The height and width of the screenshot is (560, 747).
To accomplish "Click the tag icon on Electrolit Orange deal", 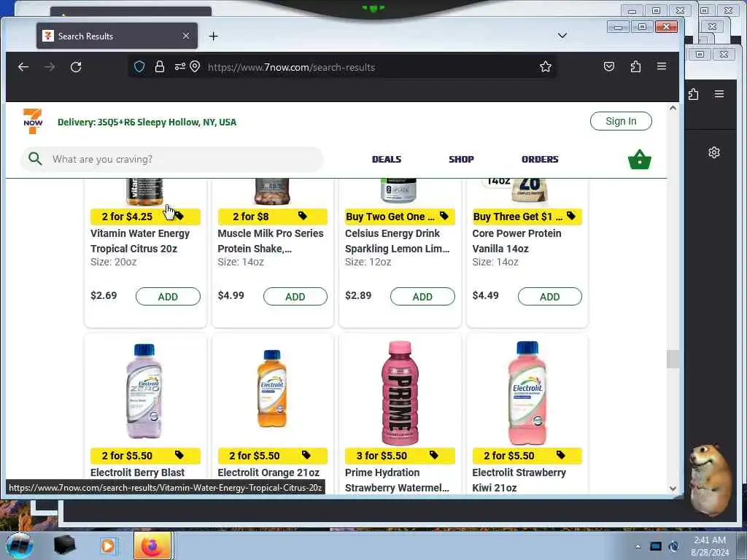I will click(x=306, y=455).
